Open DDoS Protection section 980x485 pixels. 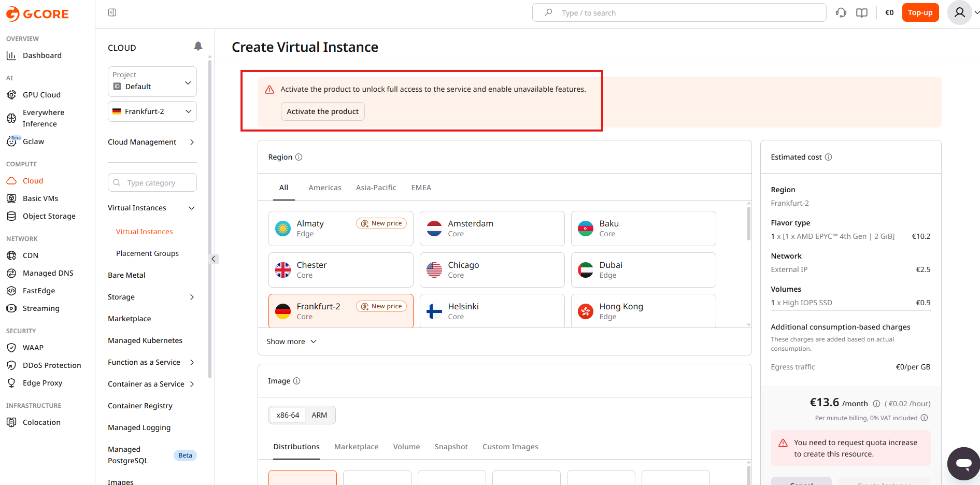coord(52,365)
